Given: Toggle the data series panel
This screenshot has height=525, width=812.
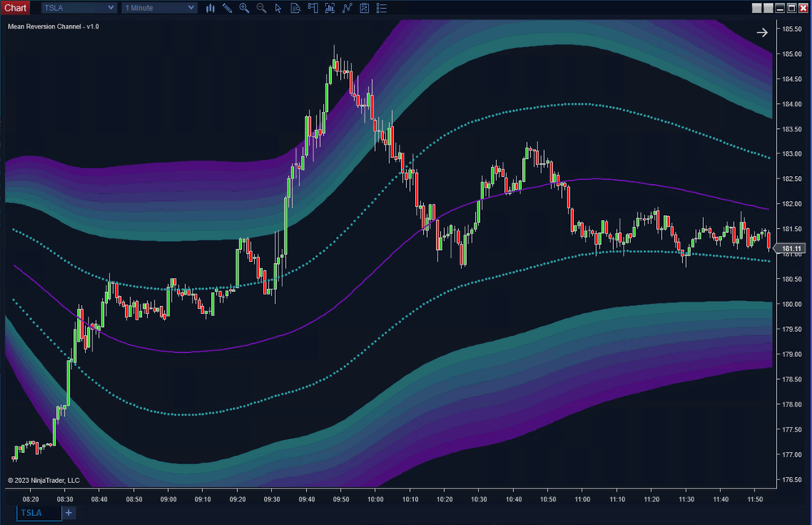Looking at the screenshot, I should tap(383, 8).
